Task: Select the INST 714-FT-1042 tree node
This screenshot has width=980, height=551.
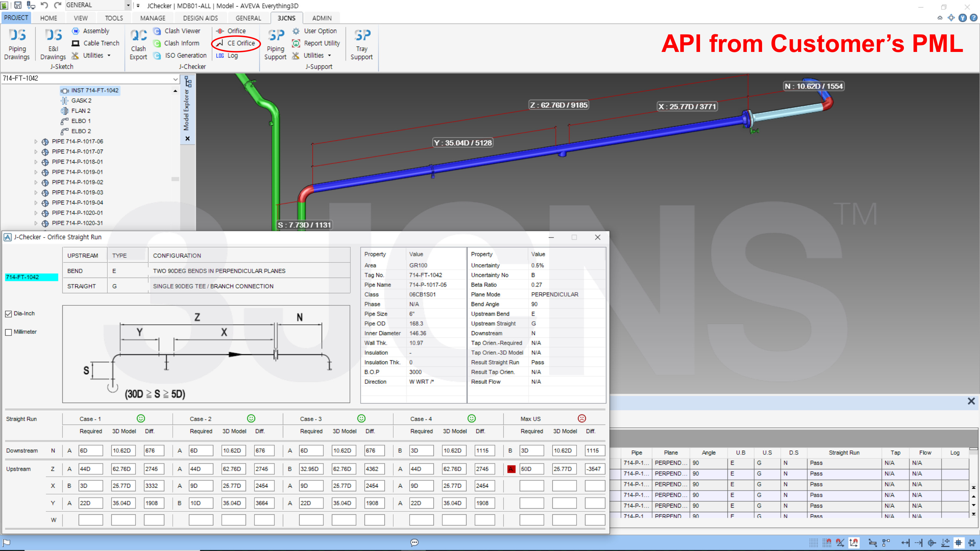Action: pos(90,90)
